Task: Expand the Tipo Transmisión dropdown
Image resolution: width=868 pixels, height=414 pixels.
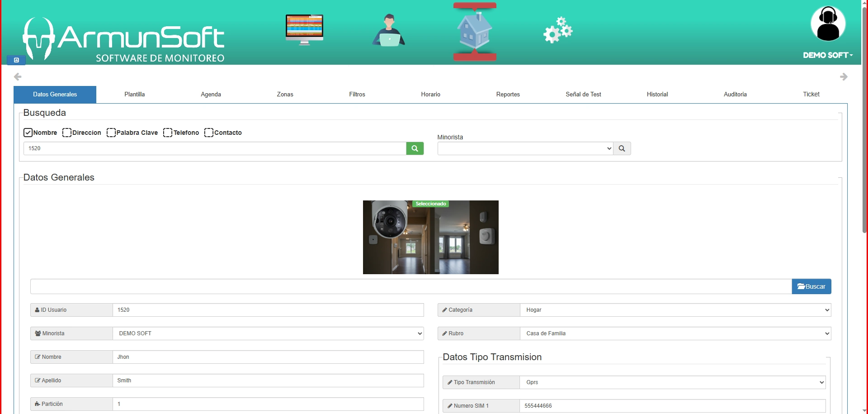Action: 672,382
